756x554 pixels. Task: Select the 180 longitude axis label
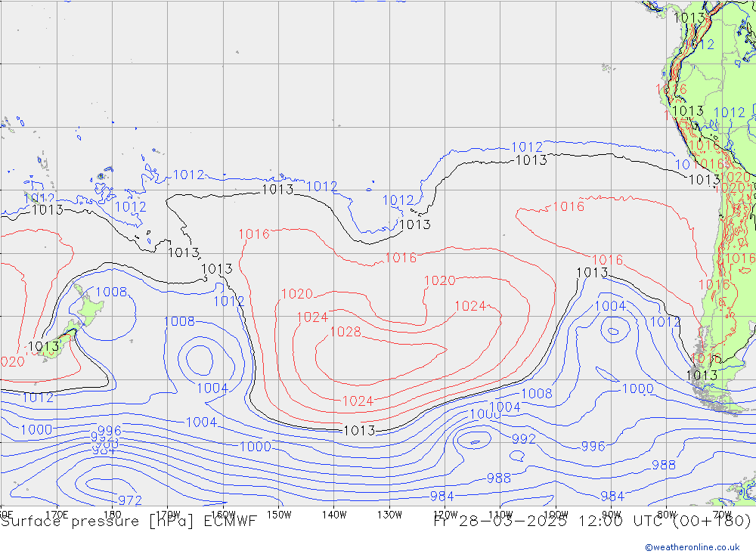click(113, 515)
